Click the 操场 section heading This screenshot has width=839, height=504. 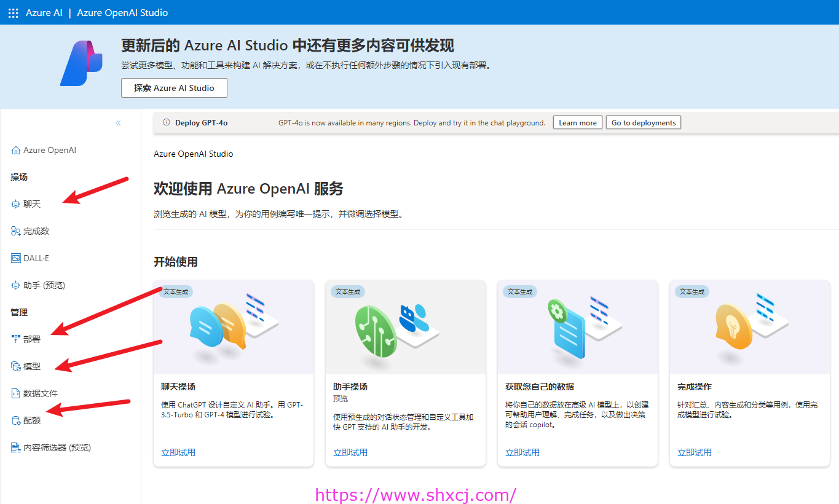tap(19, 177)
